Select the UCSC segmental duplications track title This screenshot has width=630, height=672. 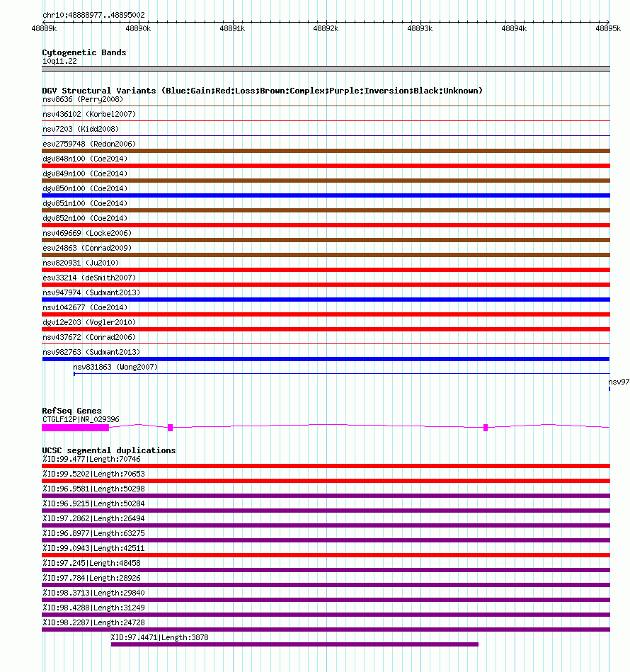(x=109, y=450)
